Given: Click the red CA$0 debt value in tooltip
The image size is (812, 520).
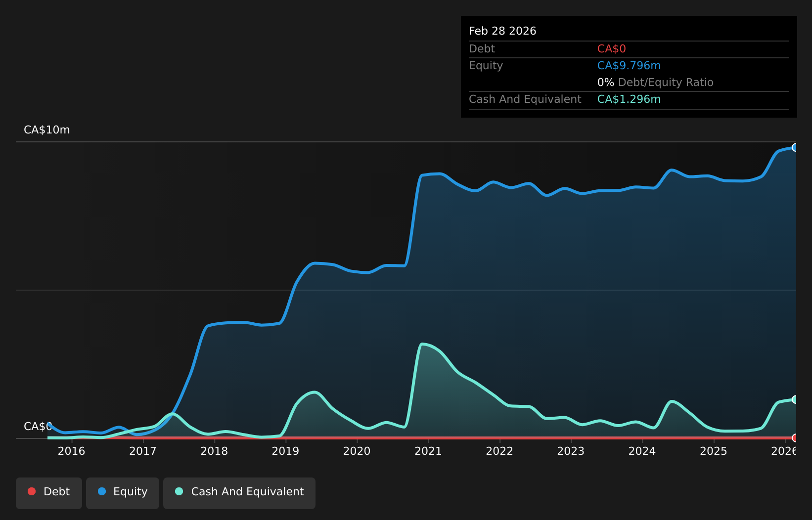Looking at the screenshot, I should (612, 49).
